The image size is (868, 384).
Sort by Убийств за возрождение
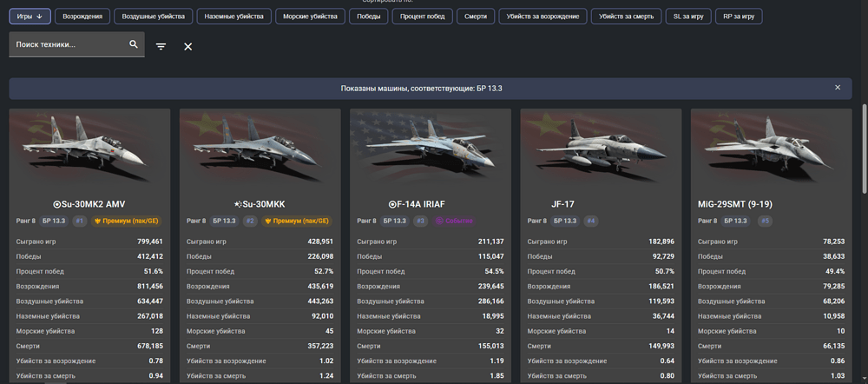pyautogui.click(x=542, y=17)
